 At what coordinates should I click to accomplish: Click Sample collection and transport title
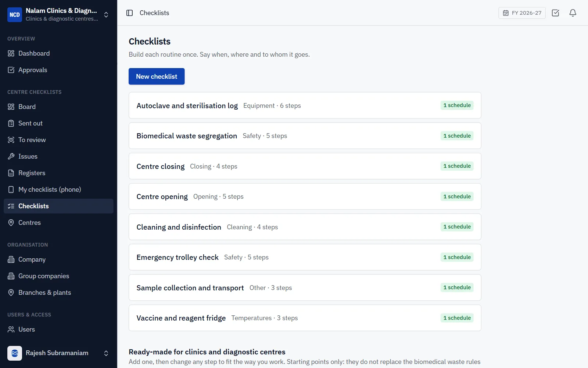coord(190,288)
